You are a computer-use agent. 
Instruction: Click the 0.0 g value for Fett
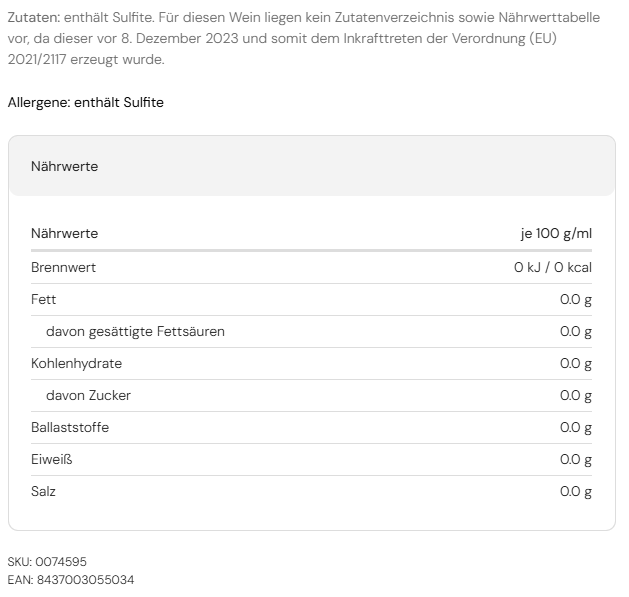575,300
